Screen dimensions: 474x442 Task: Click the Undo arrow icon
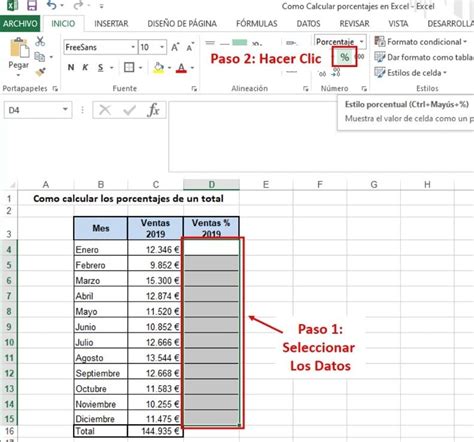click(52, 5)
